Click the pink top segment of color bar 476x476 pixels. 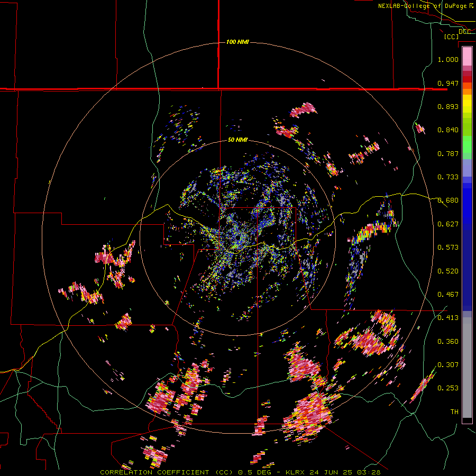tap(467, 56)
